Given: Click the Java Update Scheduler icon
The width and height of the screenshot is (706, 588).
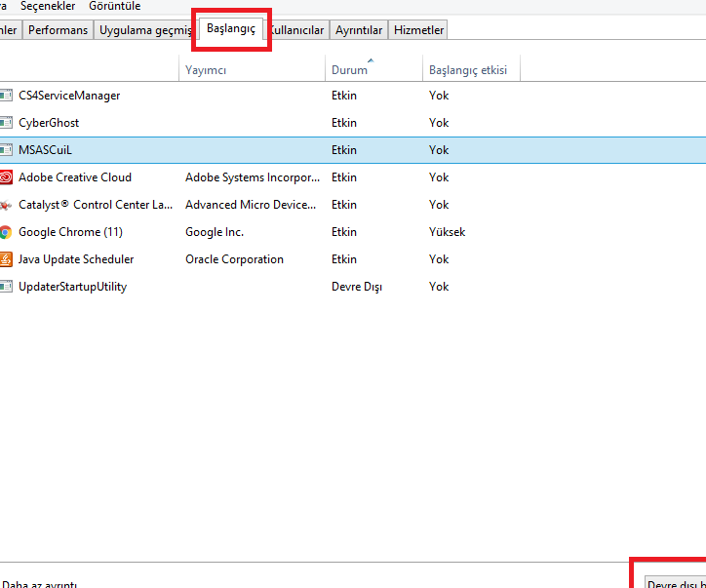Looking at the screenshot, I should 6,259.
